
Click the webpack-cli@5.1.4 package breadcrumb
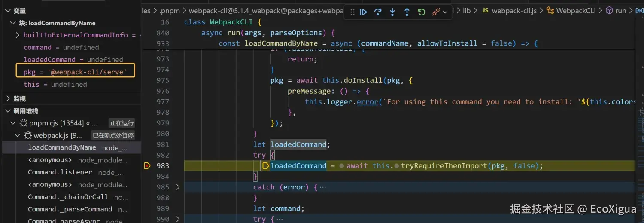266,11
